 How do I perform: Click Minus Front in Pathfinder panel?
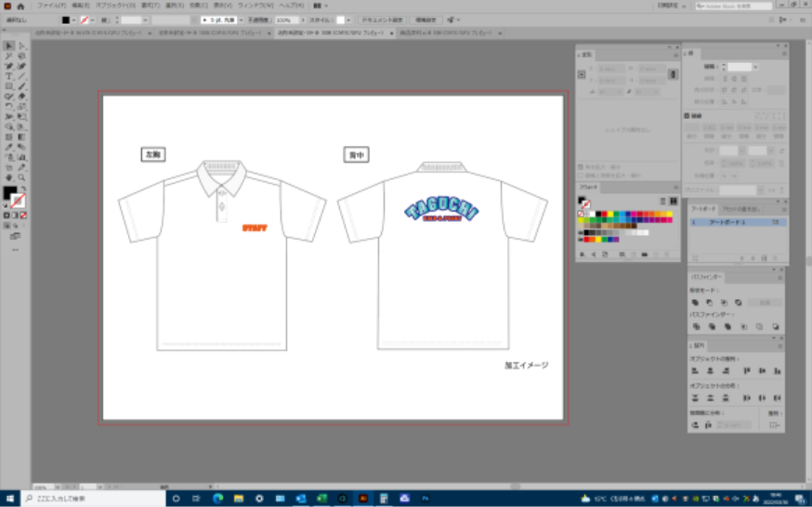(710, 303)
